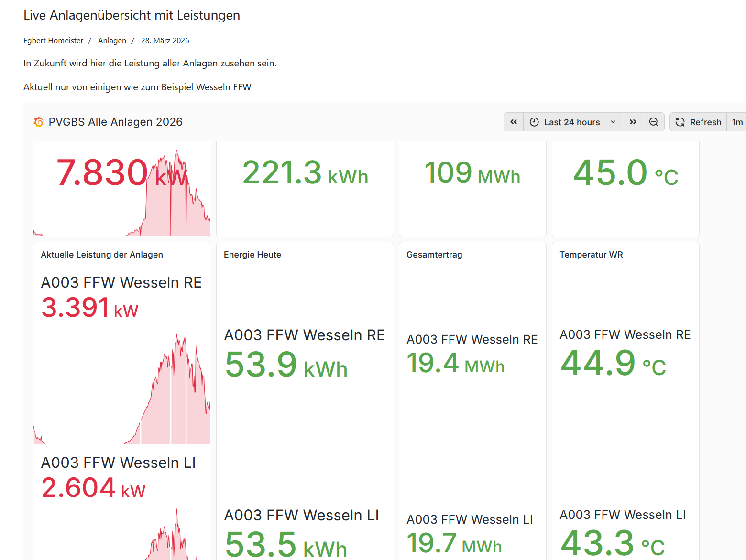The width and height of the screenshot is (746, 560).
Task: Click the Temperatur WR panel title
Action: (x=591, y=255)
